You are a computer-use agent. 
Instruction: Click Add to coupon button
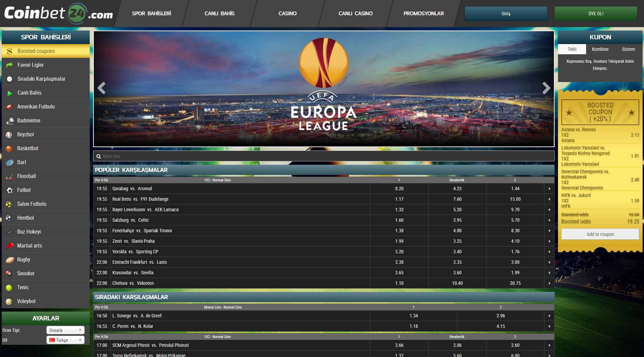point(600,234)
